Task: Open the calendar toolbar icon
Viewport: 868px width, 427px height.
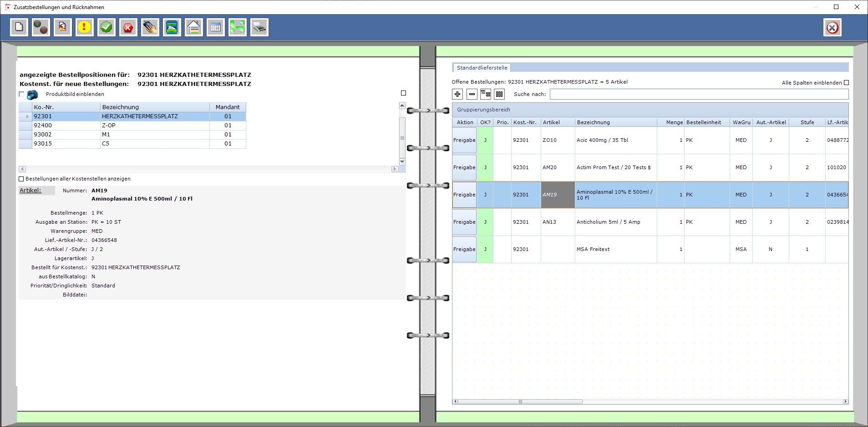Action: click(216, 27)
